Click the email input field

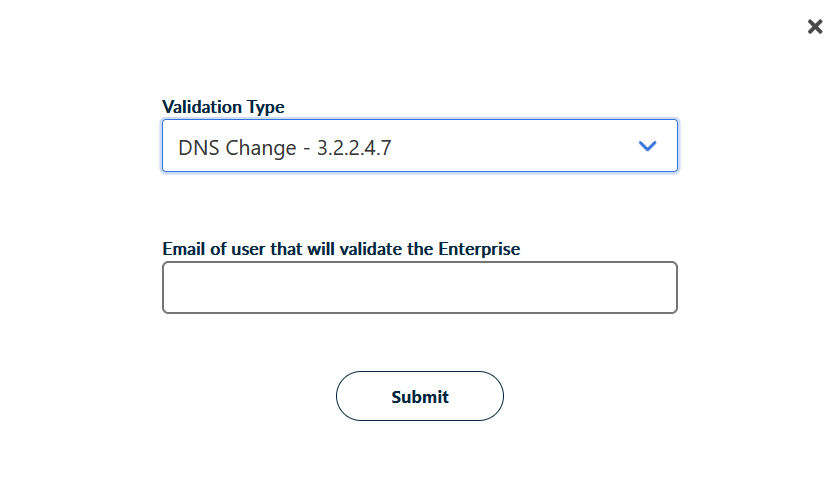tap(419, 288)
